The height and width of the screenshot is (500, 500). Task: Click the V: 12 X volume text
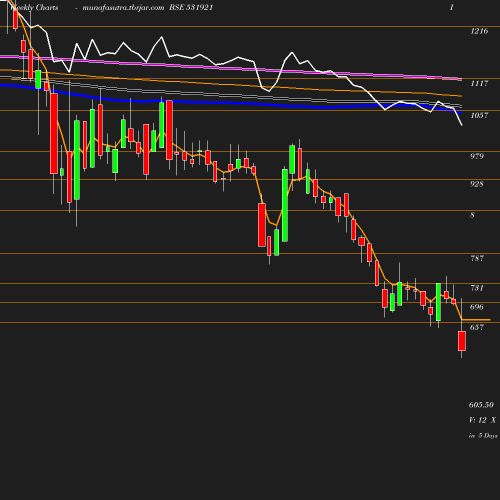[482, 420]
